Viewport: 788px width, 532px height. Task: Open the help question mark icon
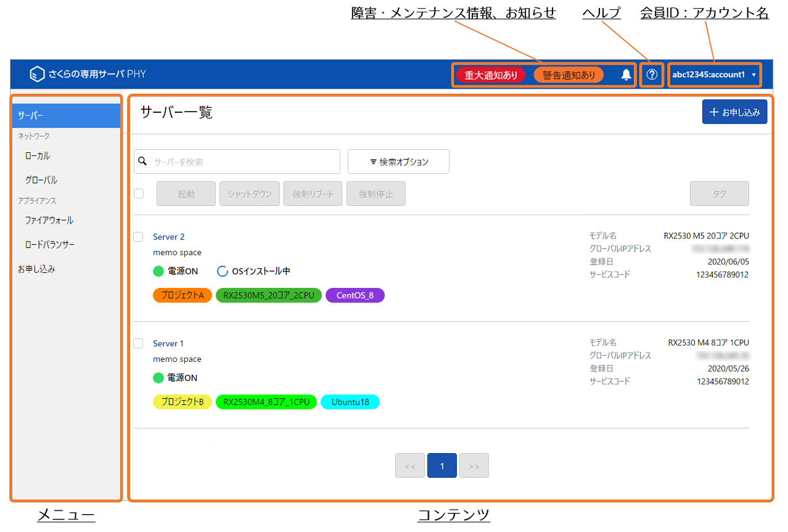pyautogui.click(x=652, y=75)
